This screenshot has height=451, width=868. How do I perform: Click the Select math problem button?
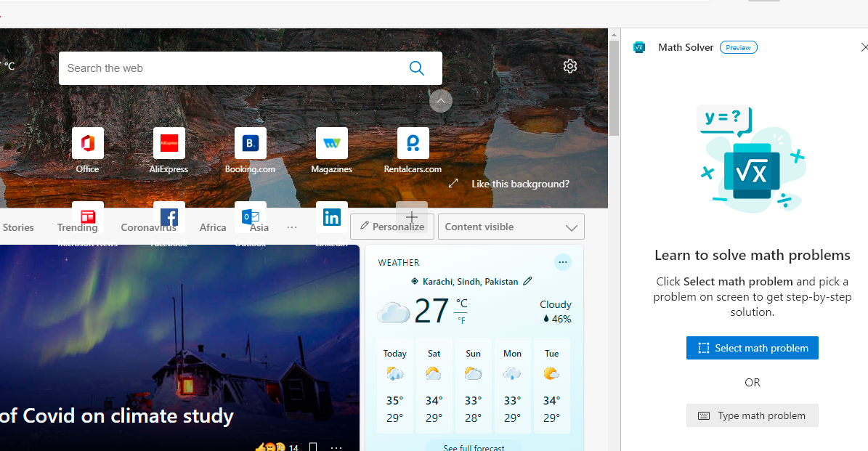tap(752, 348)
